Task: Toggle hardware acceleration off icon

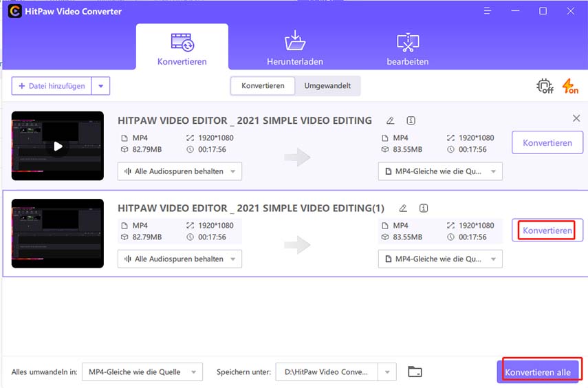Action: pyautogui.click(x=545, y=87)
